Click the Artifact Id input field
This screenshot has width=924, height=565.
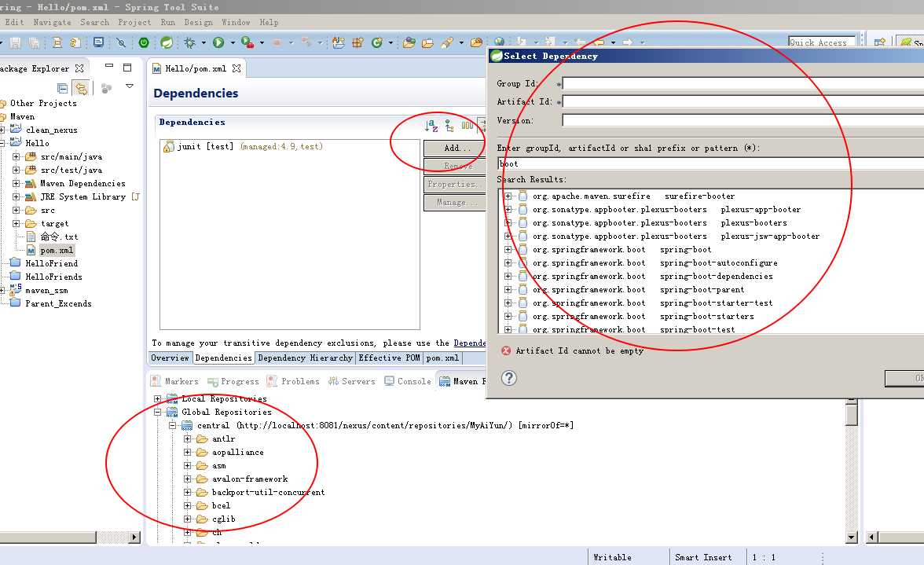743,102
